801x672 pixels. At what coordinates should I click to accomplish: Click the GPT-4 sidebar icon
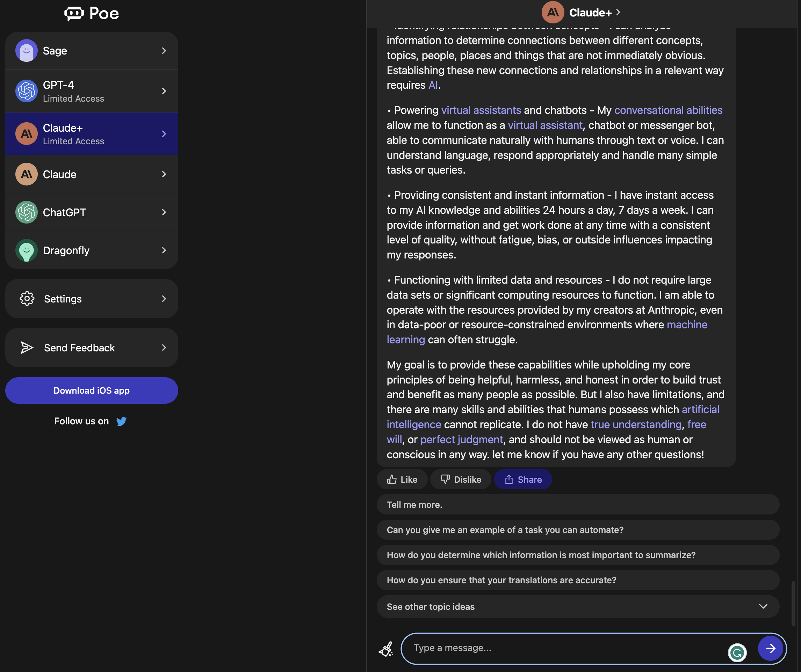[x=26, y=90]
